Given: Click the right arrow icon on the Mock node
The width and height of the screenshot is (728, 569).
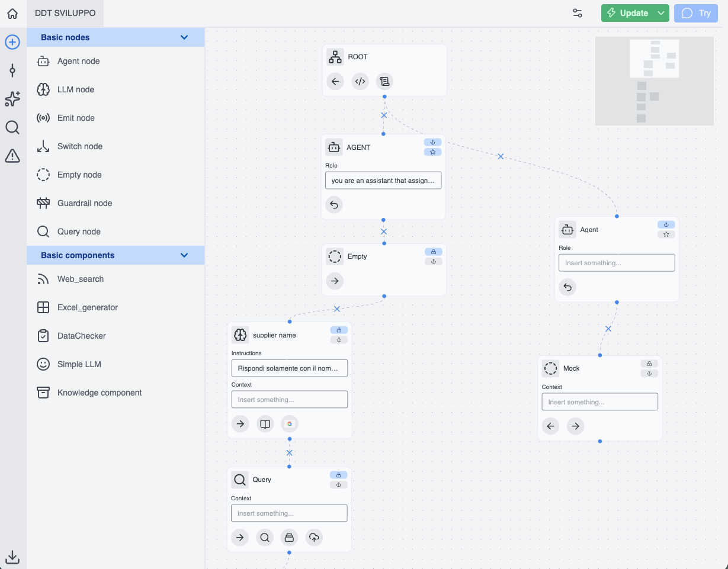Looking at the screenshot, I should click(576, 426).
